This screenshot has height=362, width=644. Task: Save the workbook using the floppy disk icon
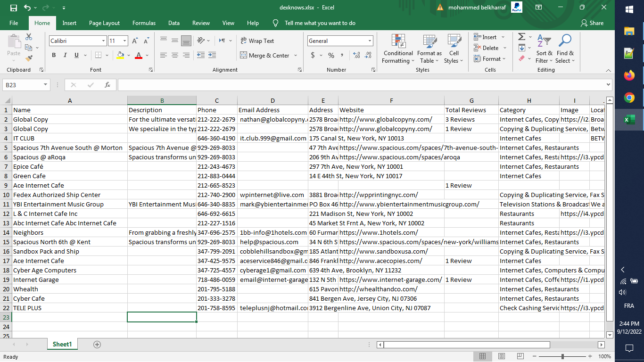[x=14, y=8]
